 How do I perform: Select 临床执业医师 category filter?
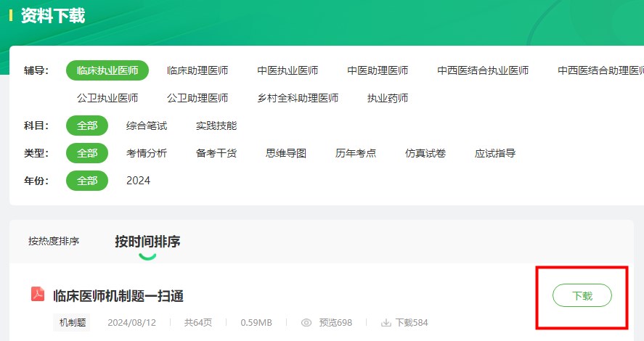[107, 70]
